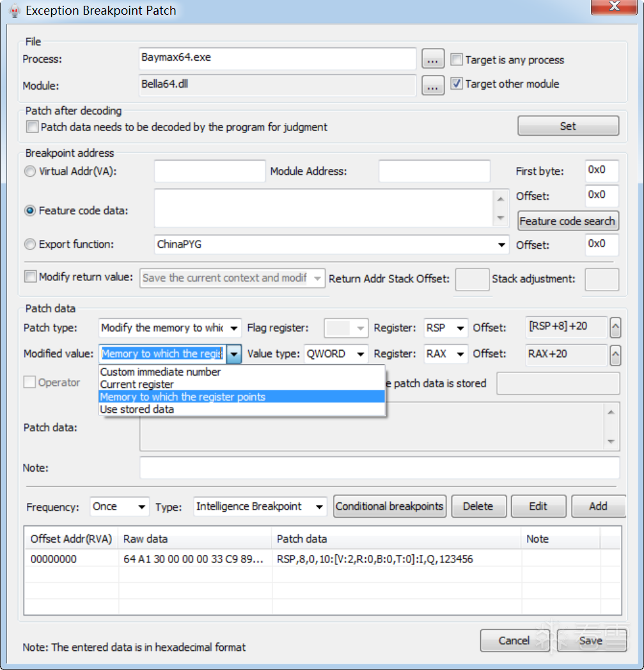Image resolution: width=644 pixels, height=670 pixels.
Task: Open the Type Intelligence Breakpoint dropdown
Action: pos(319,507)
